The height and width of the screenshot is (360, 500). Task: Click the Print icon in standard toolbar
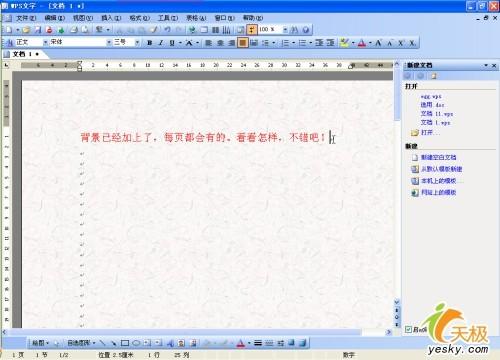coord(74,30)
